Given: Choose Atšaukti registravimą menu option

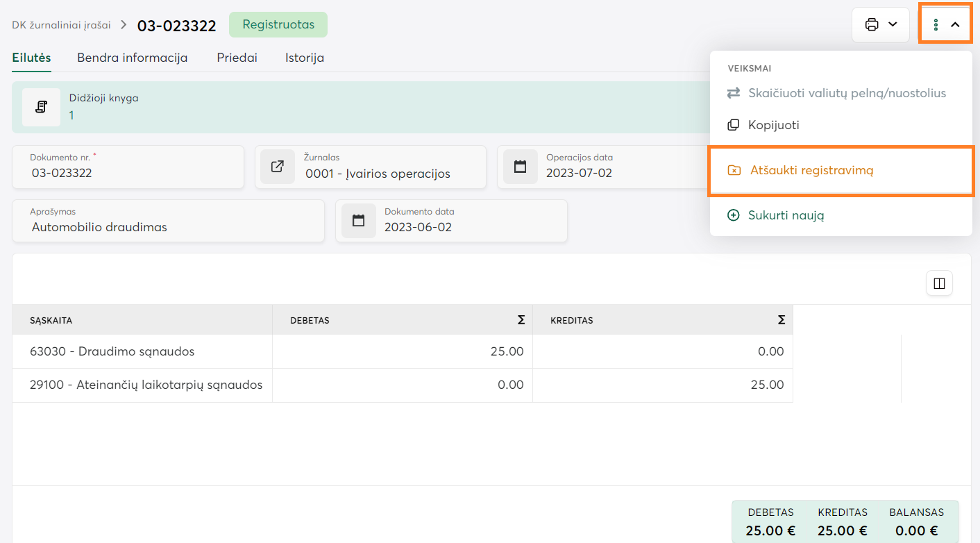Looking at the screenshot, I should [811, 170].
